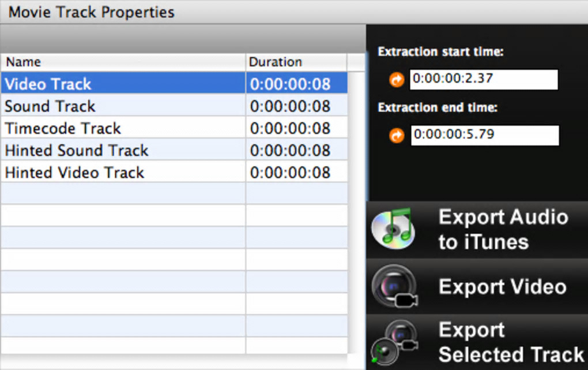Click the track list vertical scrollbar

click(356, 208)
